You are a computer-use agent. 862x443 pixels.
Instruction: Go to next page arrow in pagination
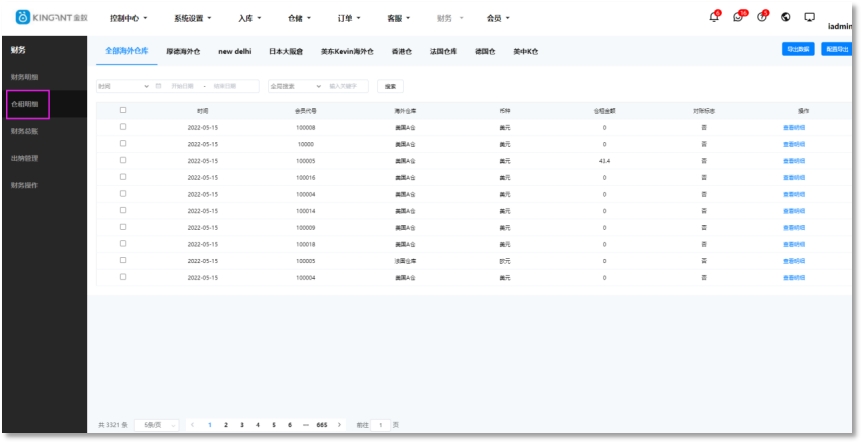coord(339,425)
